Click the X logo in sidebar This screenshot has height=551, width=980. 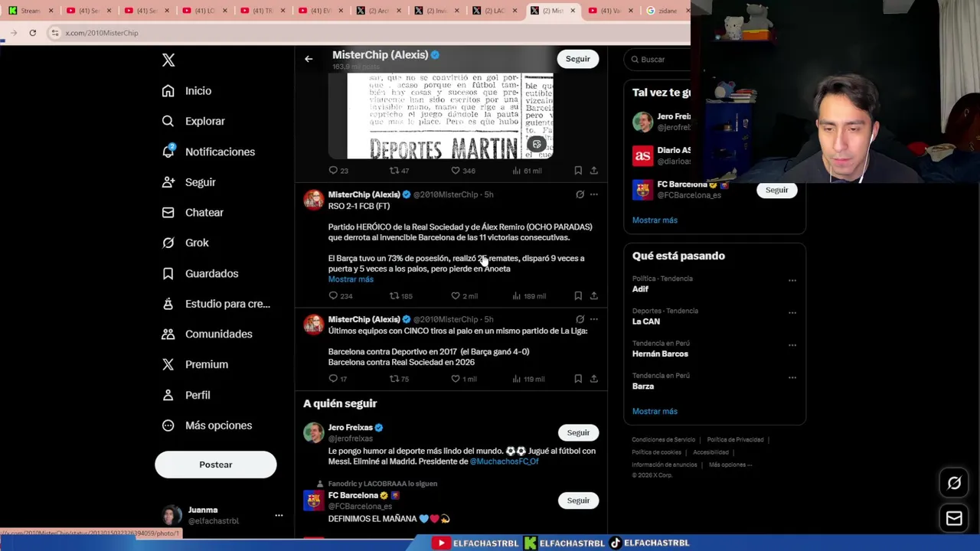tap(168, 60)
